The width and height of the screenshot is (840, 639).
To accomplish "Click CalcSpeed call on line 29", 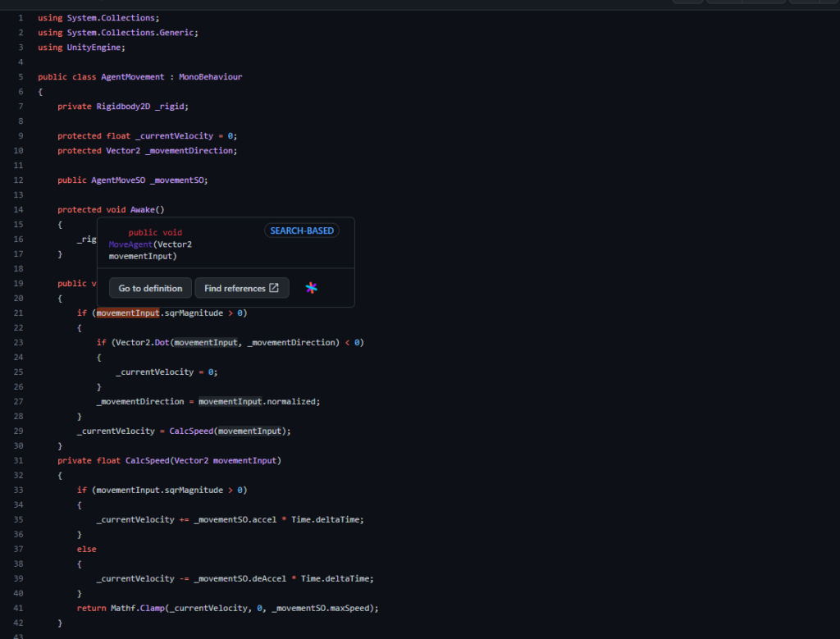I will 191,431.
